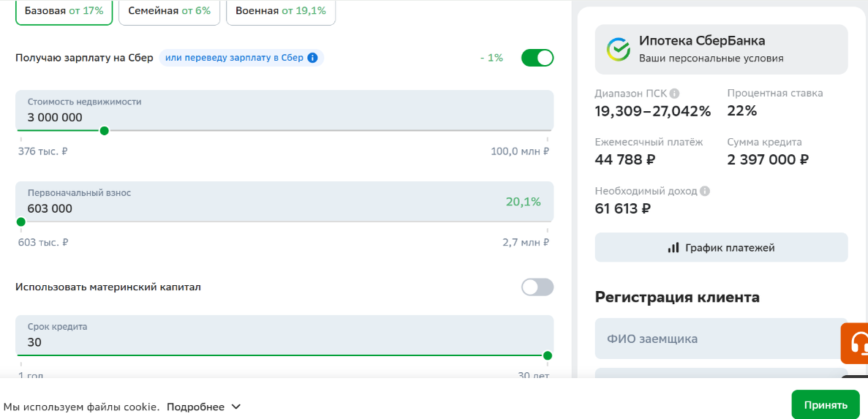
Task: Click the 603 тыс. ₽ minimum label
Action: 43,243
